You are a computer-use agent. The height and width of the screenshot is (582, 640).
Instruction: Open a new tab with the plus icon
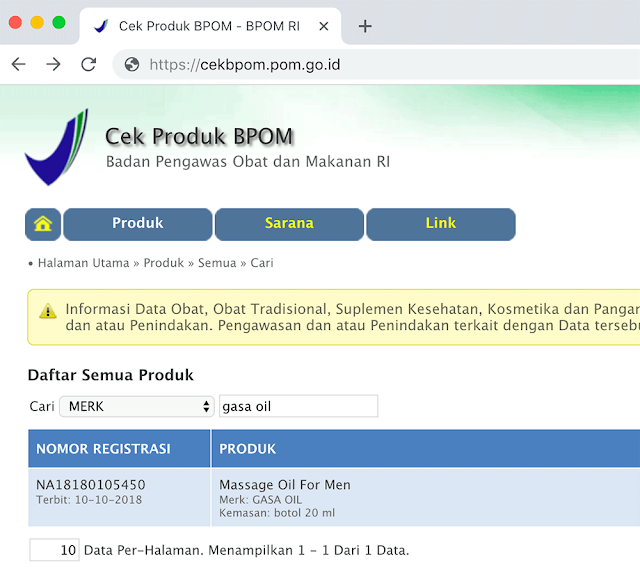(365, 26)
